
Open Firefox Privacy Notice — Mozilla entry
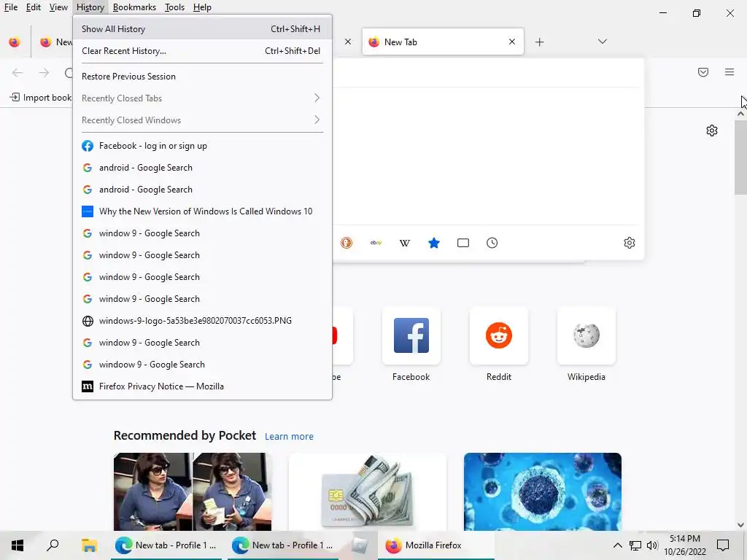point(202,386)
